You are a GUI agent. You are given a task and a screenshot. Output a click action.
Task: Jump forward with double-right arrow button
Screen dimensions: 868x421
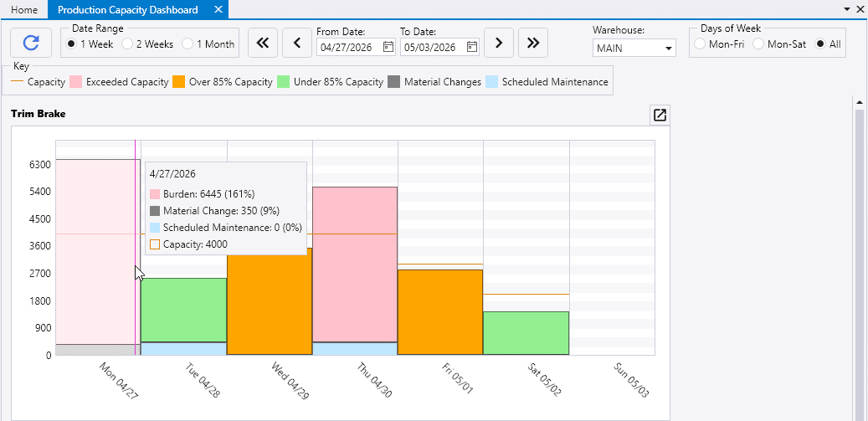(x=533, y=42)
